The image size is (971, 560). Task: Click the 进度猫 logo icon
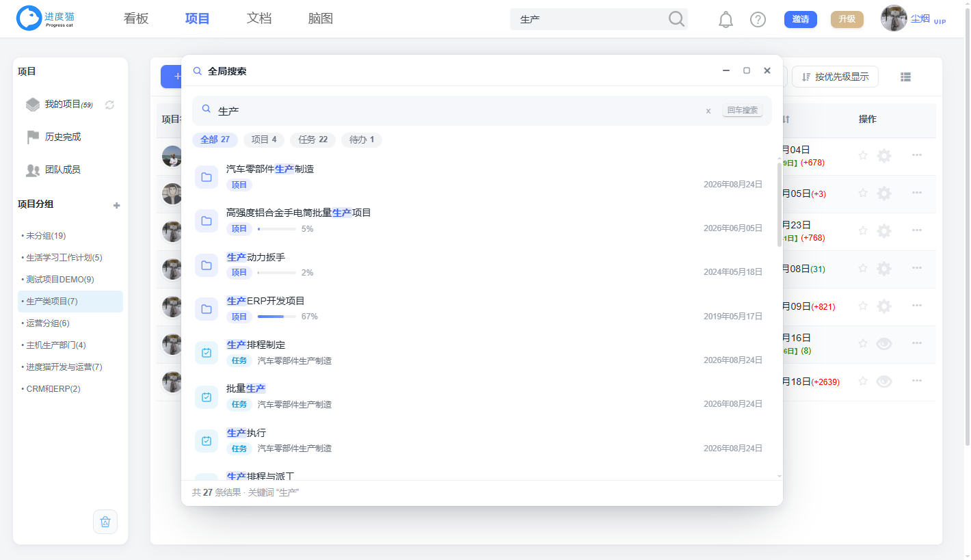point(29,18)
